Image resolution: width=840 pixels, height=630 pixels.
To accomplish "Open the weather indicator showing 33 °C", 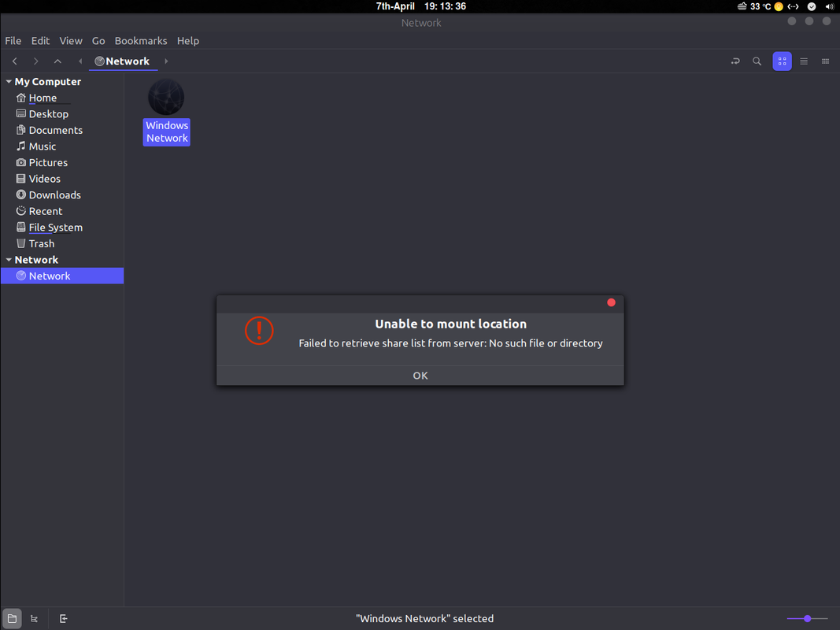I will [x=753, y=6].
